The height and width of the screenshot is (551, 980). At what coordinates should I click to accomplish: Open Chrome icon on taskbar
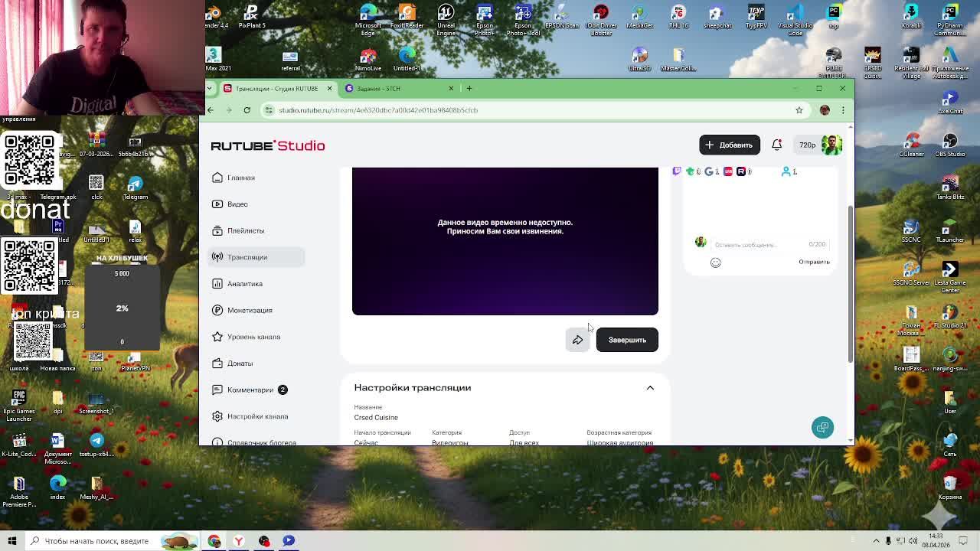pyautogui.click(x=214, y=541)
